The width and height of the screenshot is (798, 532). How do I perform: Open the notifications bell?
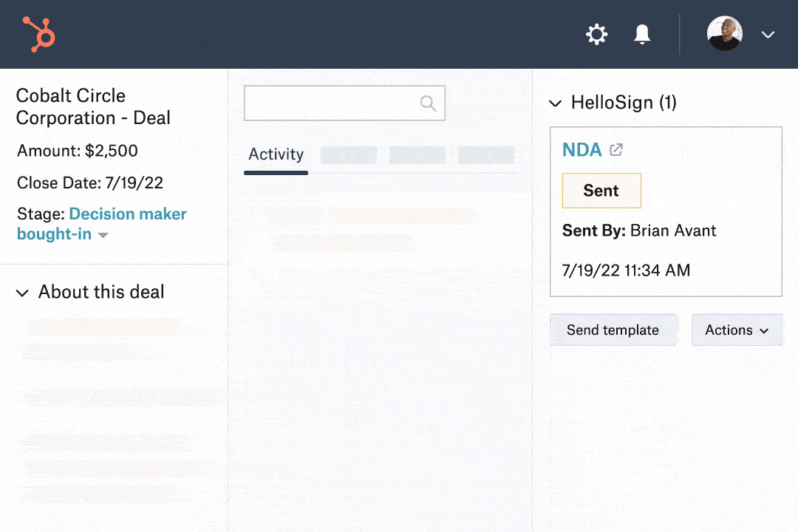642,34
